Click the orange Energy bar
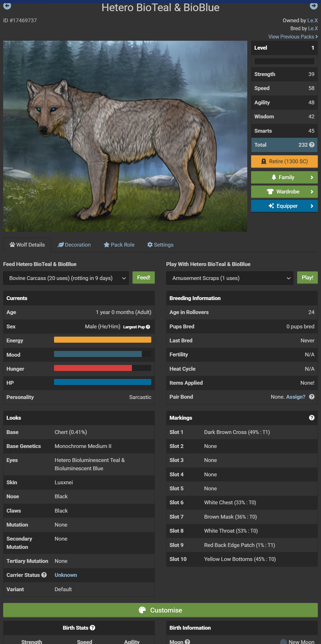This screenshot has height=644, width=321. tap(103, 340)
